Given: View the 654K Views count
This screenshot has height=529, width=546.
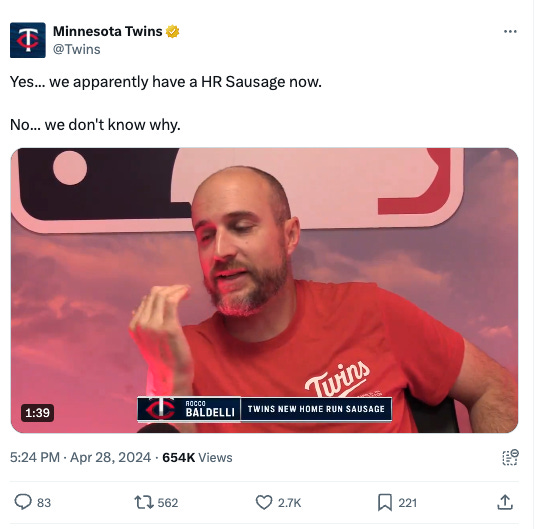Looking at the screenshot, I should [197, 457].
